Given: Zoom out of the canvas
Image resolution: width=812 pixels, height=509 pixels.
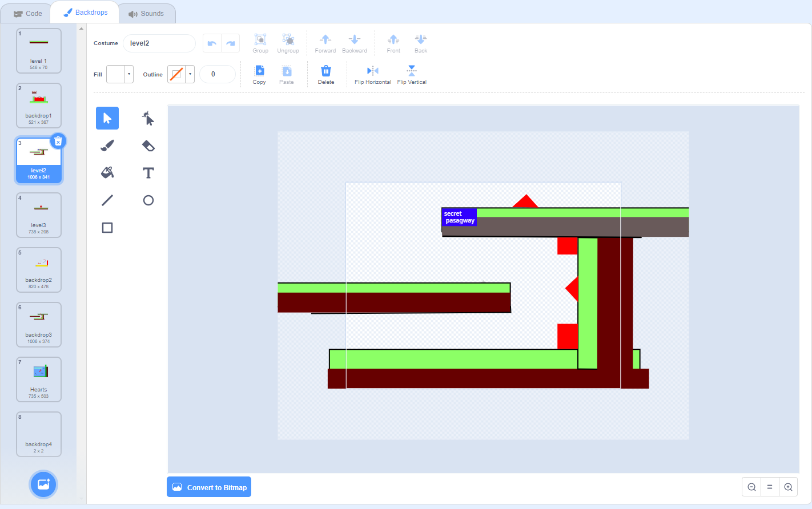Looking at the screenshot, I should click(751, 487).
